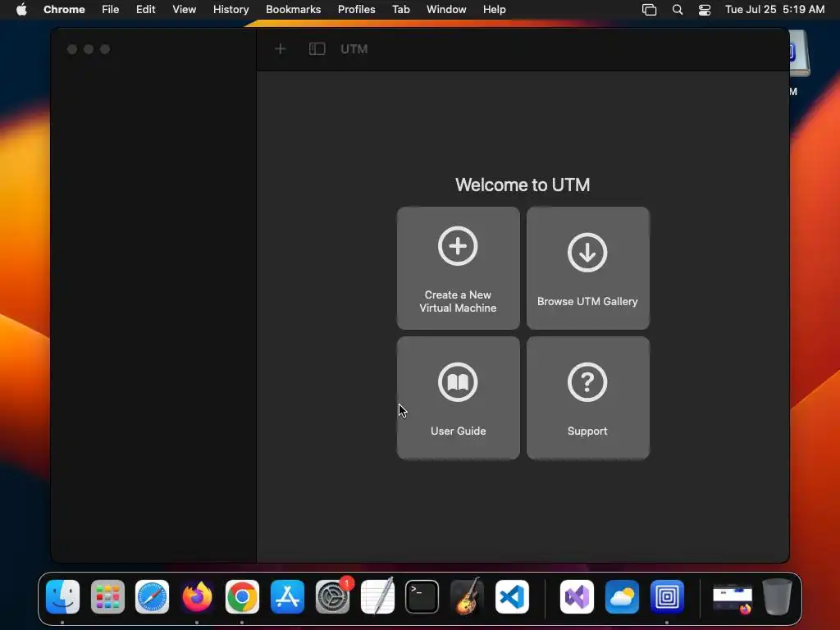Open Browse UTM Gallery card
Screen dimensions: 840x630
tap(587, 268)
